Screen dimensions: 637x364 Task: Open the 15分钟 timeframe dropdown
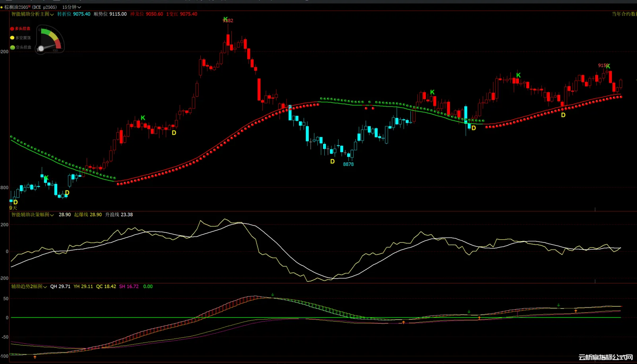(72, 7)
